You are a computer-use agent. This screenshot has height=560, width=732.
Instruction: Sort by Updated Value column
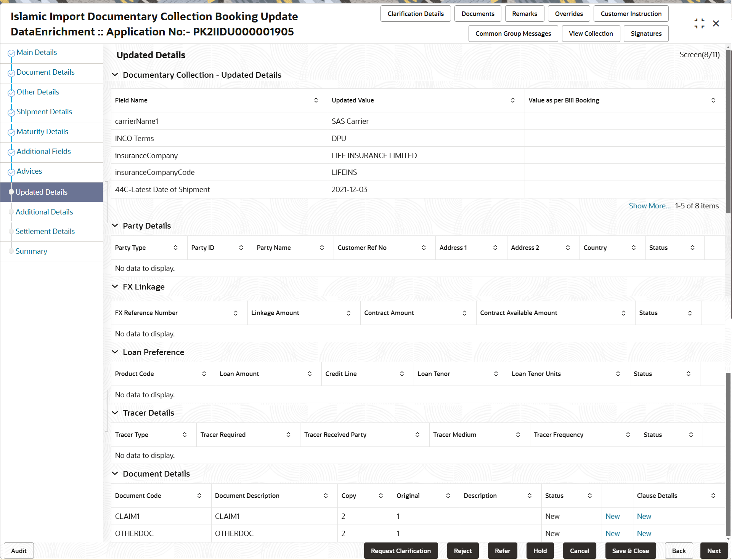[x=512, y=100]
